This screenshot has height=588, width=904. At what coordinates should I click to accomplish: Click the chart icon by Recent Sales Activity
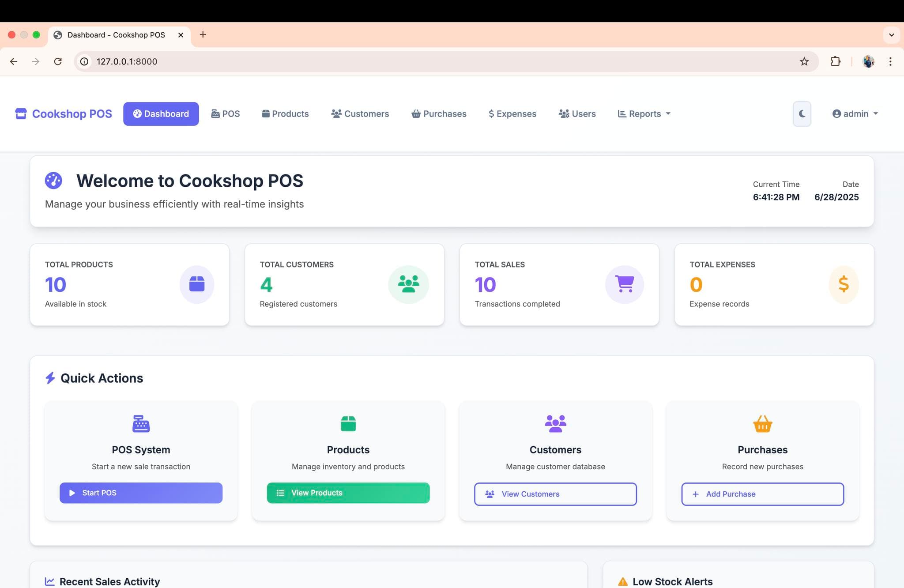click(x=50, y=582)
